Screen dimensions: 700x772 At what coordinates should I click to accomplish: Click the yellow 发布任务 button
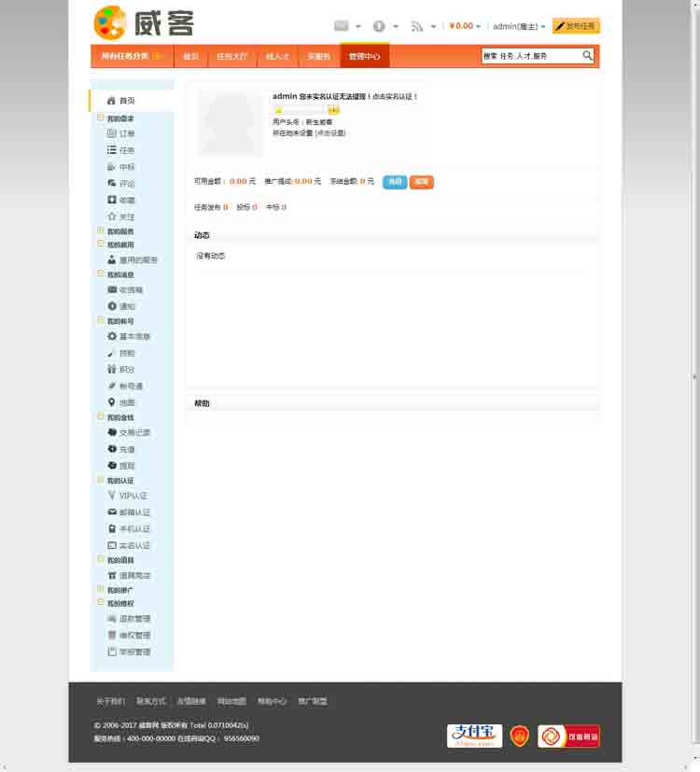click(576, 26)
